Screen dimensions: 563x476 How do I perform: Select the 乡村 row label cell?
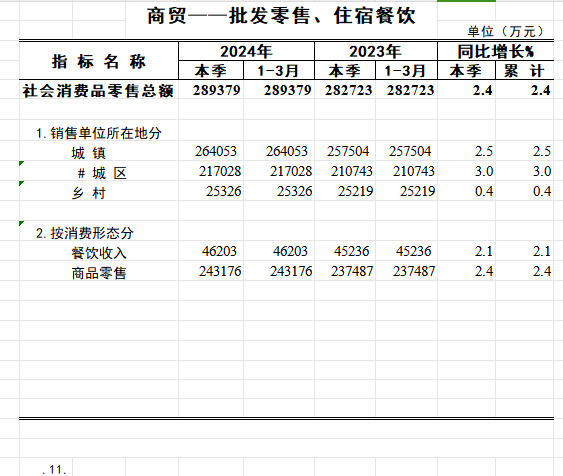(99, 192)
